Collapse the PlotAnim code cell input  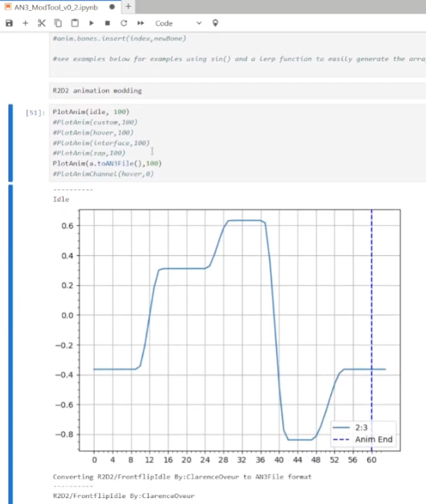10,142
